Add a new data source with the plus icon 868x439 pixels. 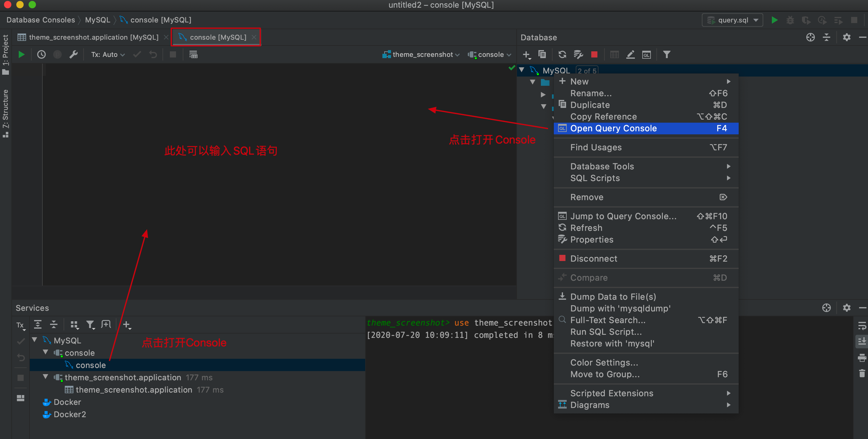click(527, 55)
